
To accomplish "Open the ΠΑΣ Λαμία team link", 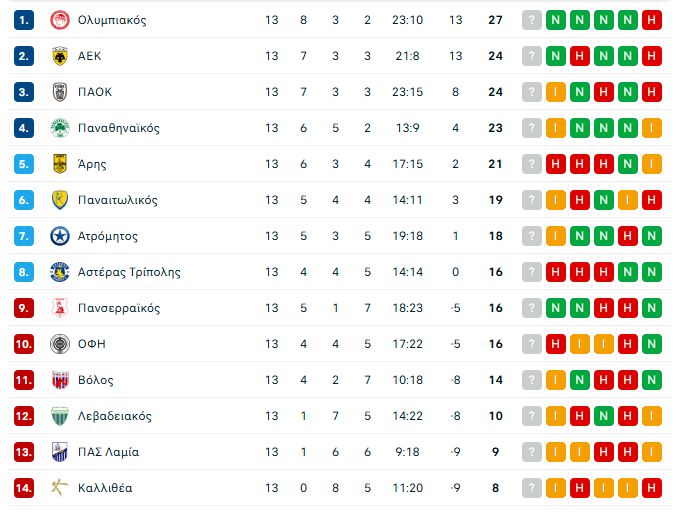I will (108, 452).
